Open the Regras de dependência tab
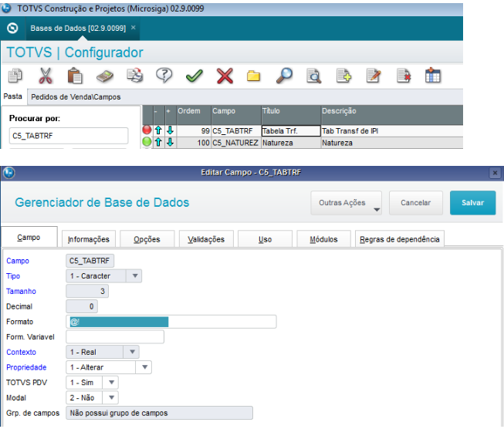The width and height of the screenshot is (504, 429). (x=400, y=239)
